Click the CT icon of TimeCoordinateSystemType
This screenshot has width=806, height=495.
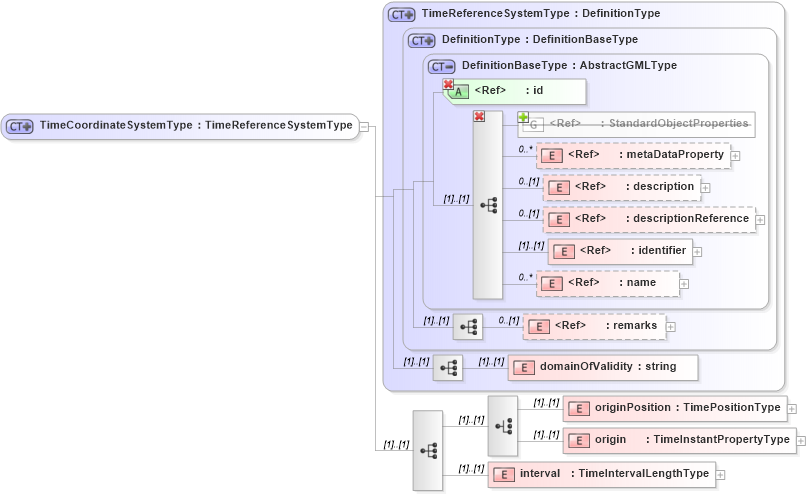(20, 126)
